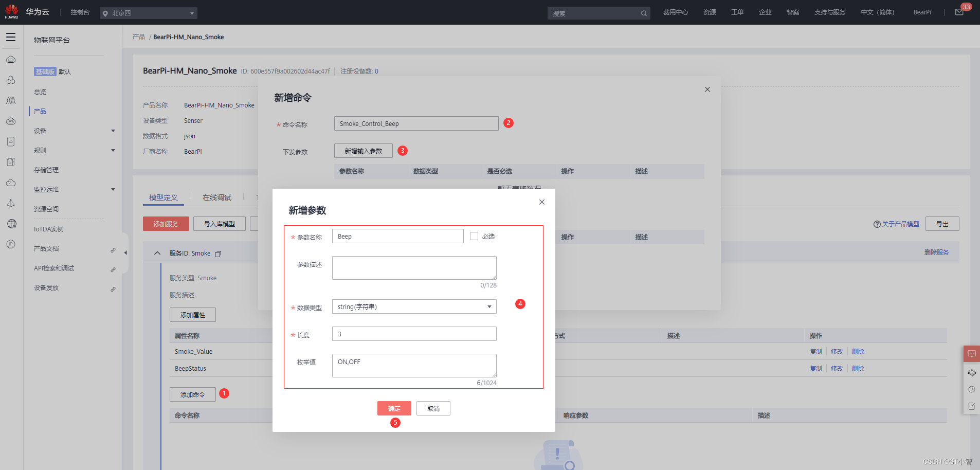This screenshot has height=470, width=980.
Task: Click the link icon next to API检索和调试
Action: click(x=113, y=269)
